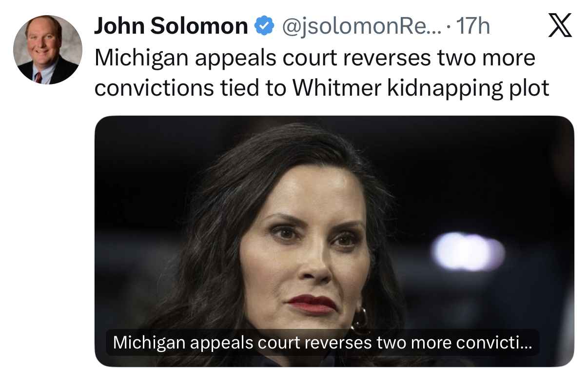Open the tweet text about Michigan appeals court
The width and height of the screenshot is (588, 368).
322,73
